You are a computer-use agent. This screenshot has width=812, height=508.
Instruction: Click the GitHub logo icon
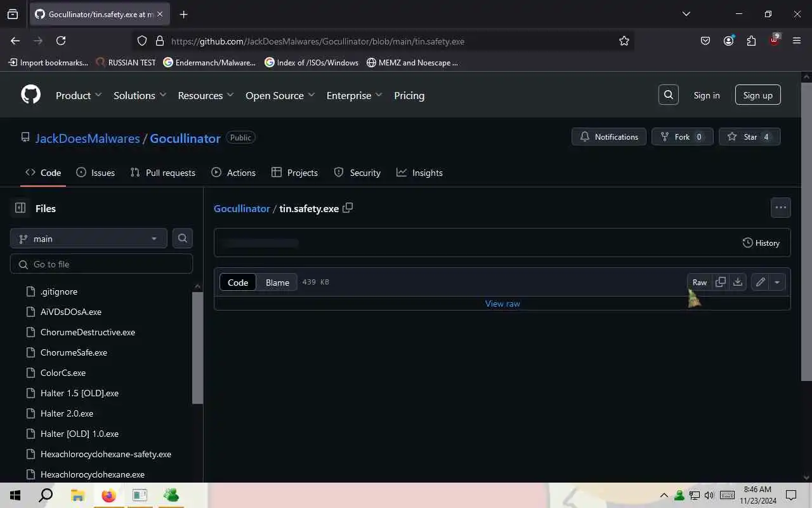pyautogui.click(x=30, y=95)
